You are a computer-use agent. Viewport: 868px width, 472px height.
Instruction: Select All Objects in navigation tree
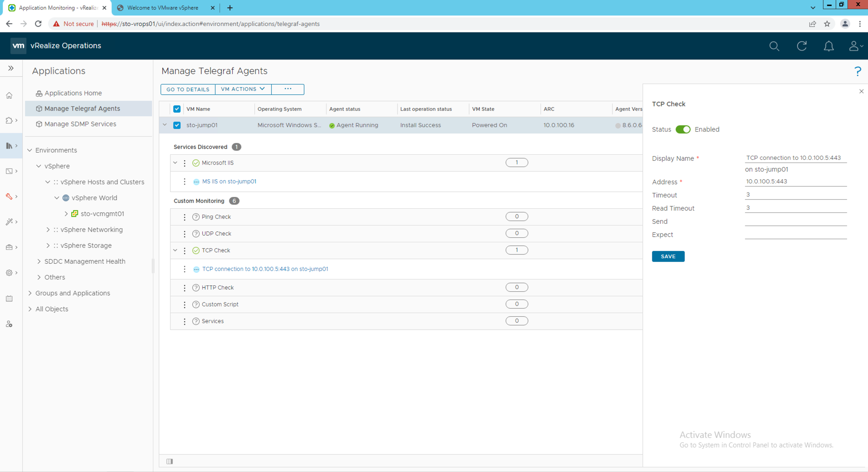(52, 309)
